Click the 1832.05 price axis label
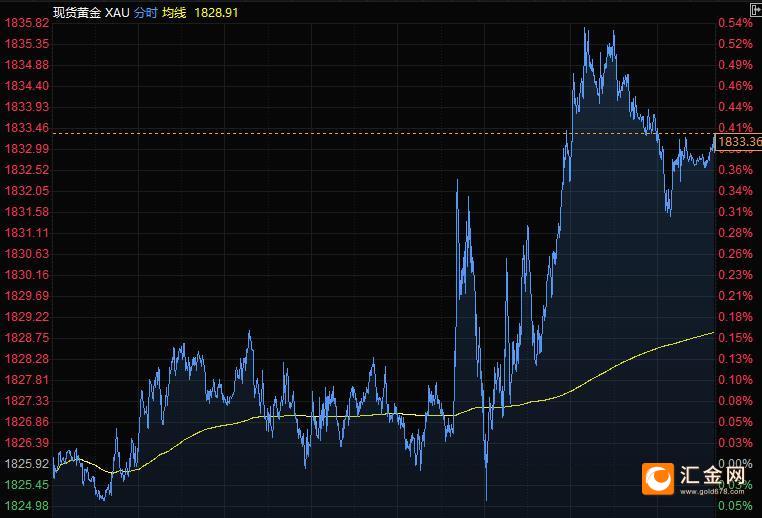Screen dimensions: 762x518 coord(27,190)
